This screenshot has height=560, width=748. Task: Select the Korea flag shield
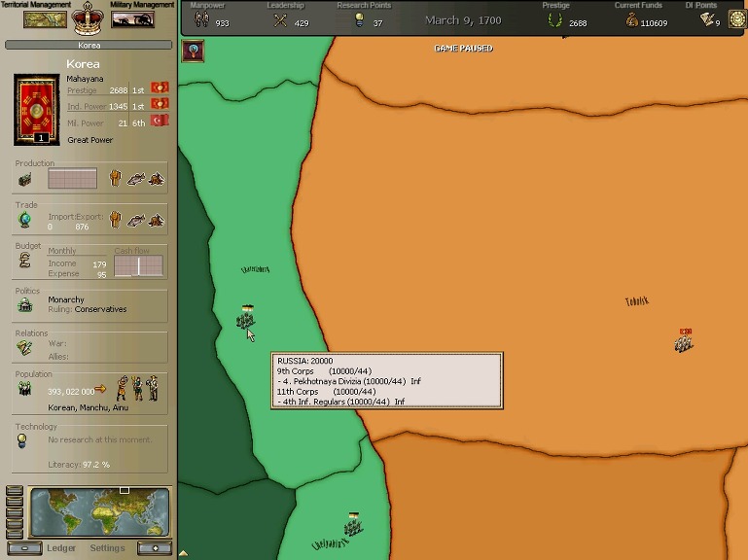click(x=37, y=109)
